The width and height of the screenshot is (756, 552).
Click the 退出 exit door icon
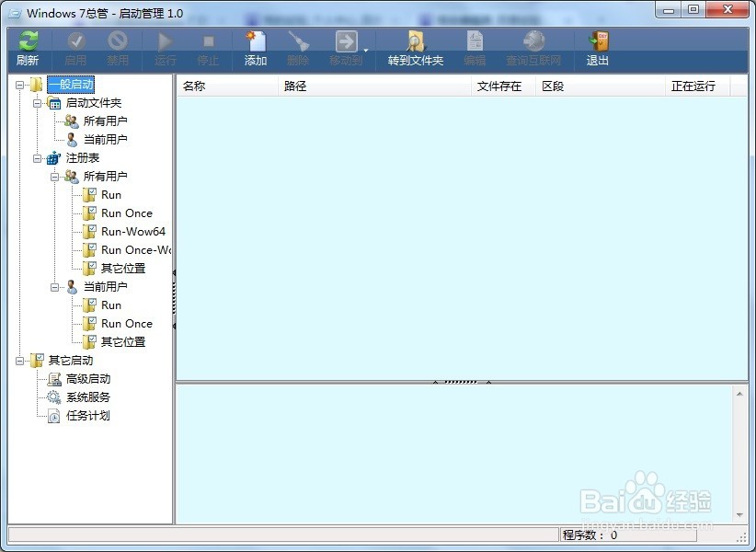[599, 41]
